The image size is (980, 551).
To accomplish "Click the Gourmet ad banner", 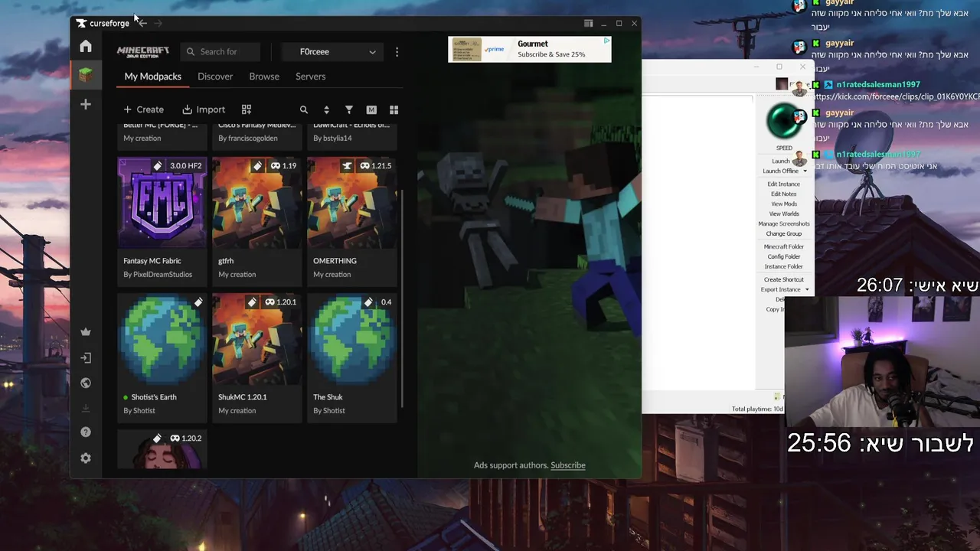I will point(530,50).
